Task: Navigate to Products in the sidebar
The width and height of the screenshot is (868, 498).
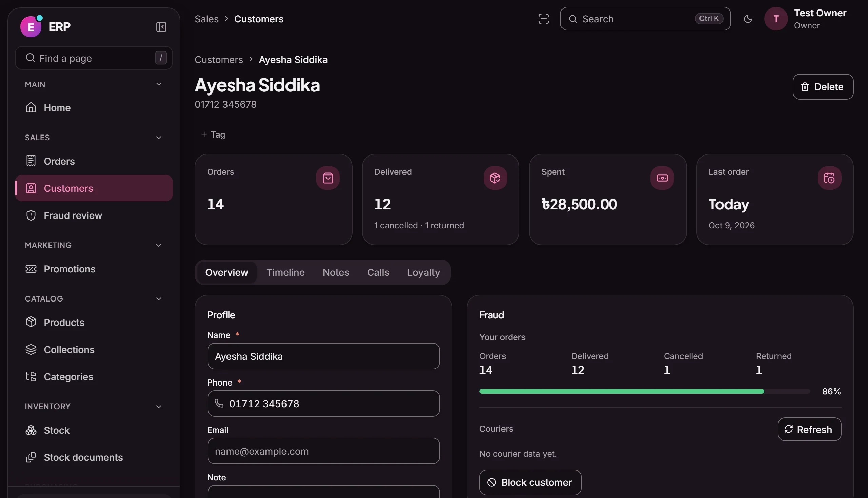Action: point(94,322)
